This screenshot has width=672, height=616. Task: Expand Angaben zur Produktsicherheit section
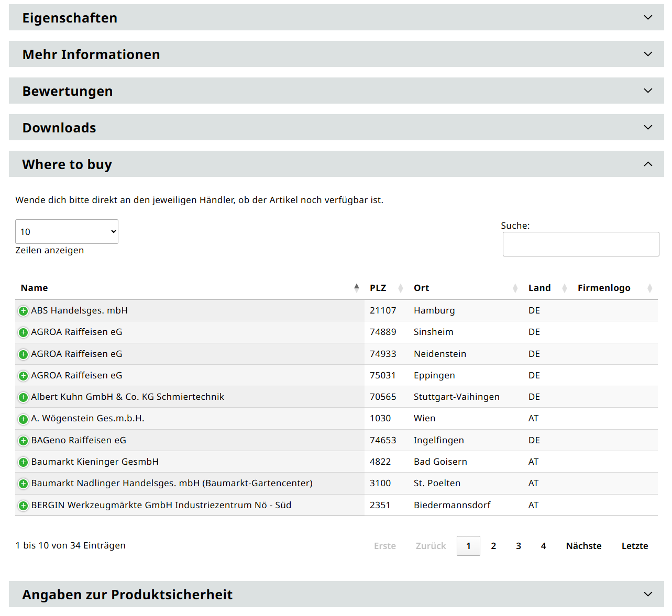coord(336,594)
